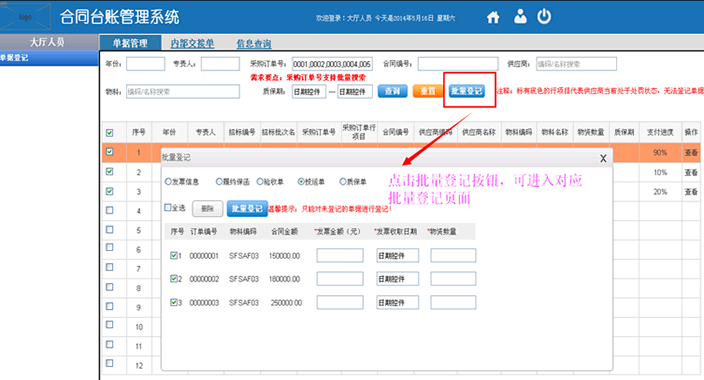Click 物资数量 field for order 00000001

(x=453, y=256)
